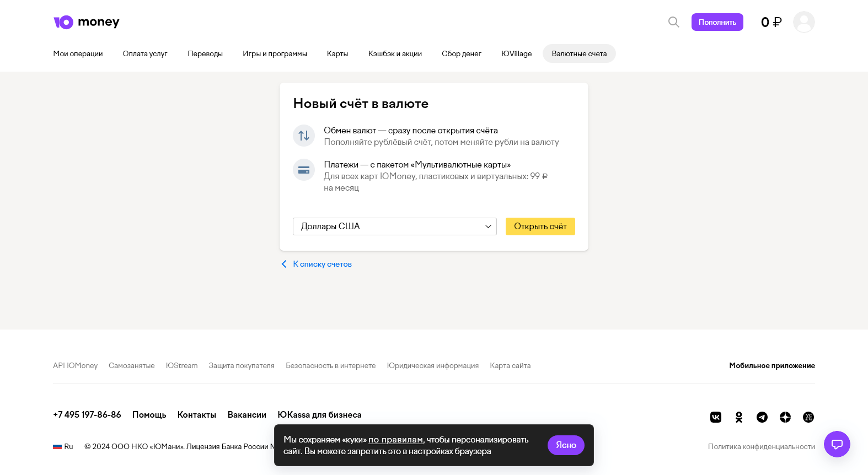Open the «Помощь» footer link
This screenshot has height=475, width=868.
click(149, 414)
